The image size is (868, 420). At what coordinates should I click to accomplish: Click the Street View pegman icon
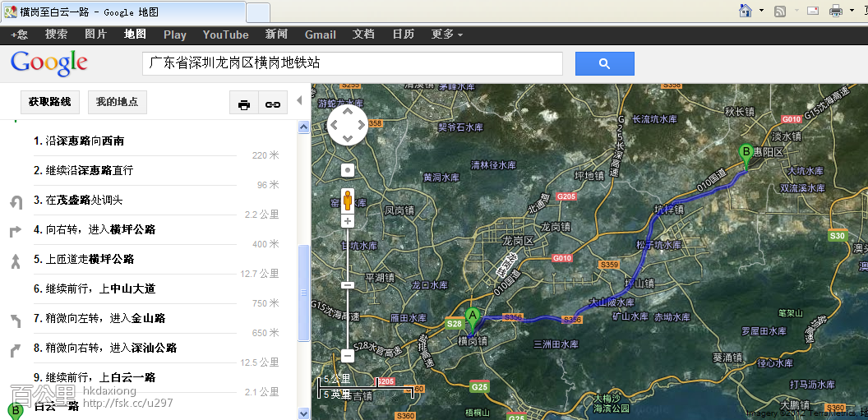point(348,200)
